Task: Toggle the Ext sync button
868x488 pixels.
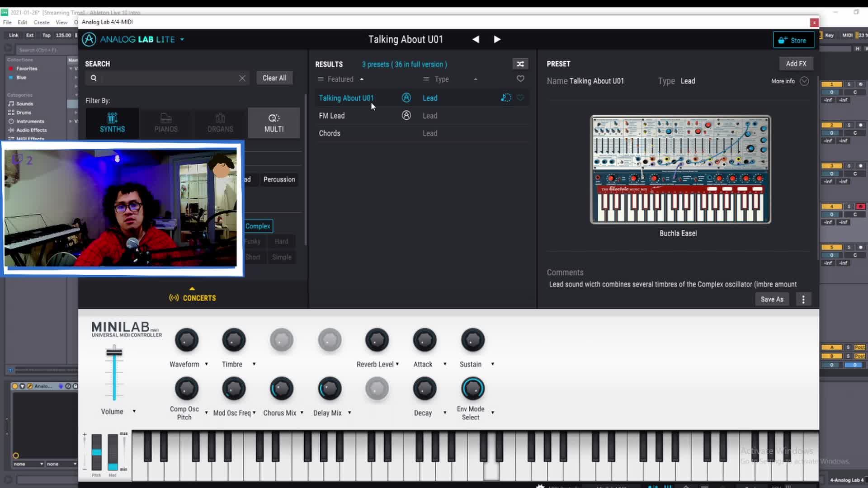Action: (30, 35)
